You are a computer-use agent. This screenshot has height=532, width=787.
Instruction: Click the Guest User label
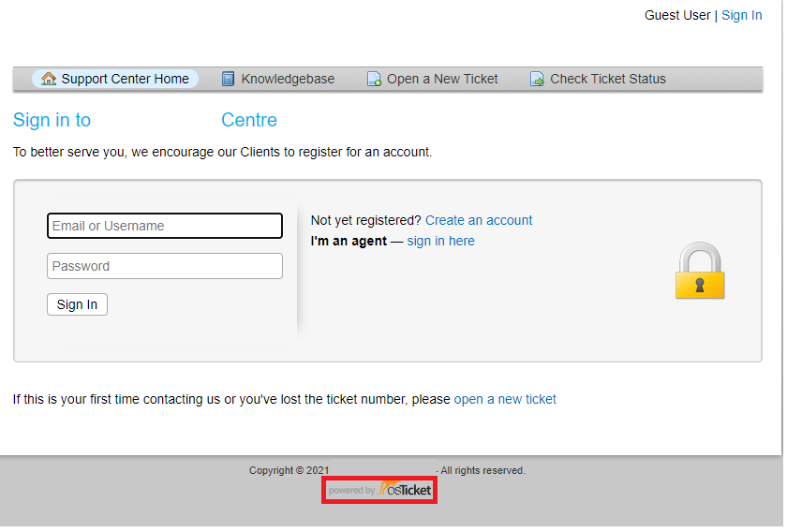pos(677,15)
